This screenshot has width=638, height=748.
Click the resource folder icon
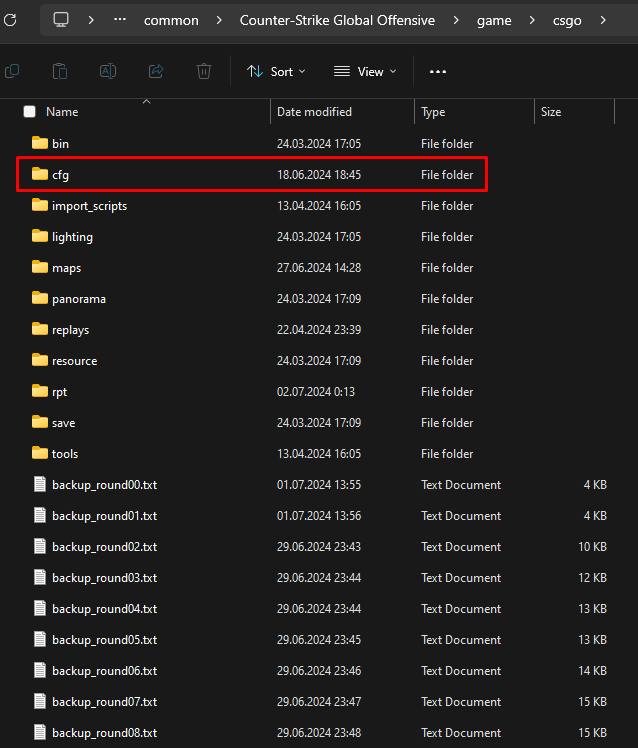[x=40, y=360]
